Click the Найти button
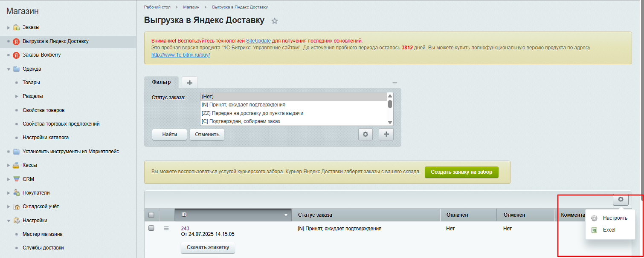The height and width of the screenshot is (258, 644). tap(170, 135)
